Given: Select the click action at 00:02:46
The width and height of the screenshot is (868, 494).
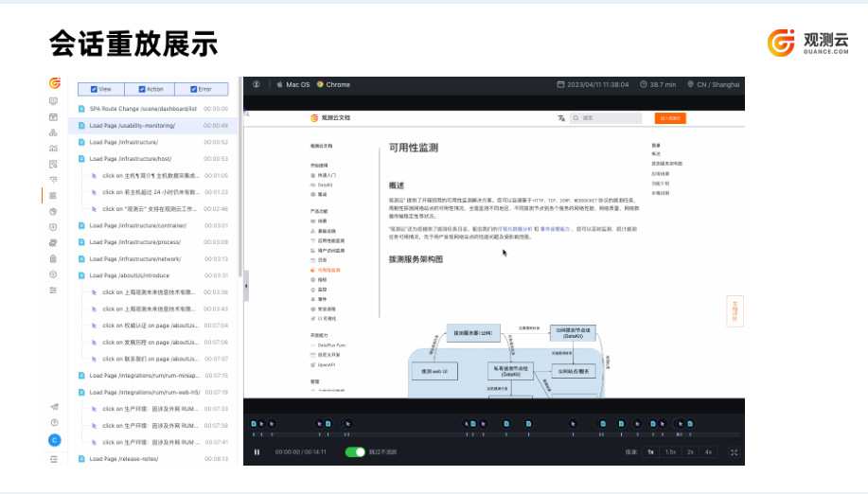Looking at the screenshot, I should pyautogui.click(x=153, y=209).
